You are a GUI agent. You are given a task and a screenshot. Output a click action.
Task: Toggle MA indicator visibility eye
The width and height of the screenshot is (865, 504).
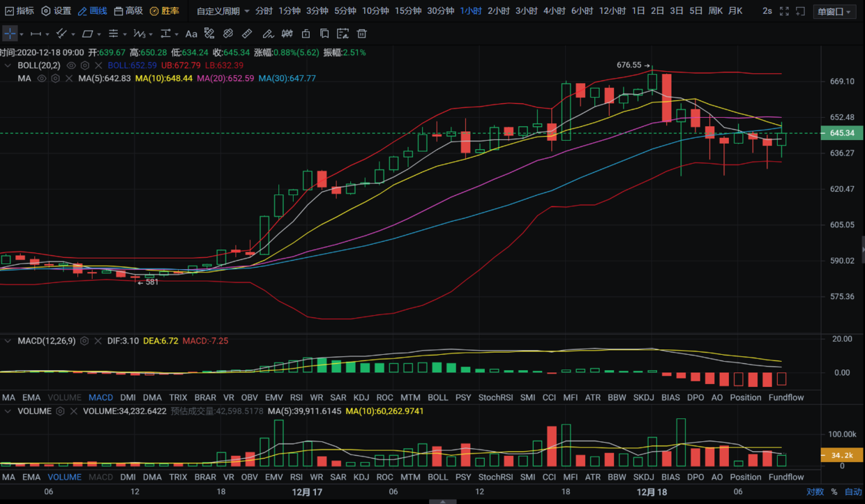pos(42,79)
